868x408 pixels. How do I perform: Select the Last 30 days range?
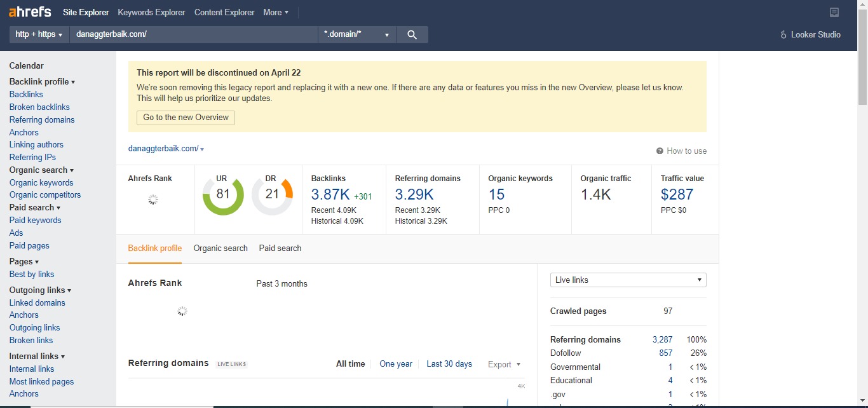coord(449,364)
